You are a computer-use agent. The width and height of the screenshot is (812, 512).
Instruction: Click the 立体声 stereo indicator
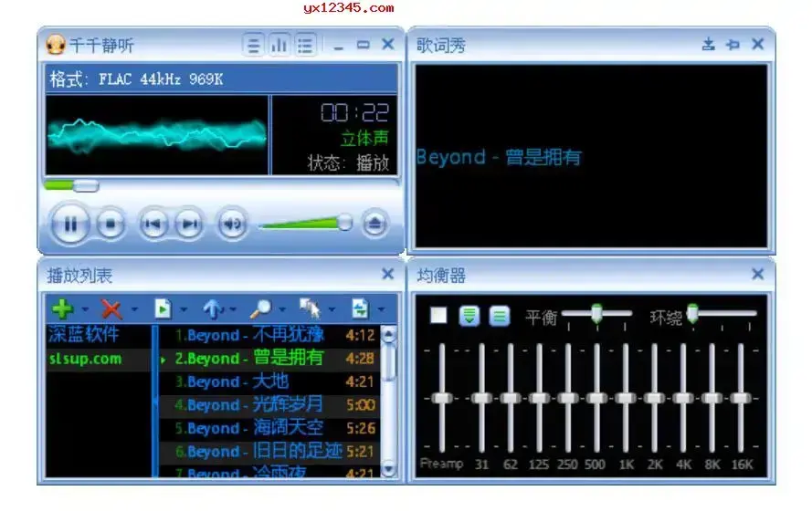(364, 138)
